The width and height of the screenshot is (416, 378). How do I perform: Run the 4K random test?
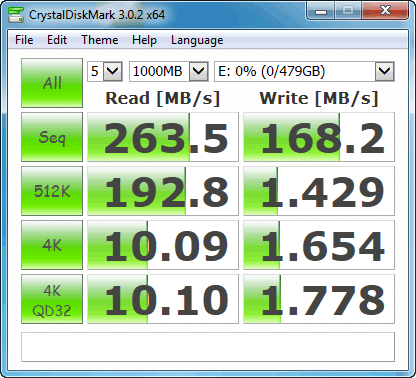[52, 245]
